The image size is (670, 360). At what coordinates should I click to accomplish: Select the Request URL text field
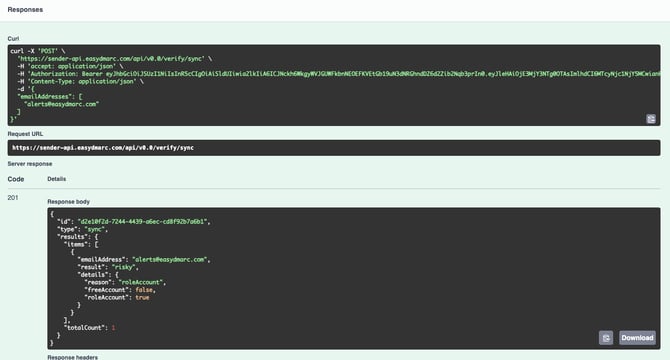click(x=334, y=148)
